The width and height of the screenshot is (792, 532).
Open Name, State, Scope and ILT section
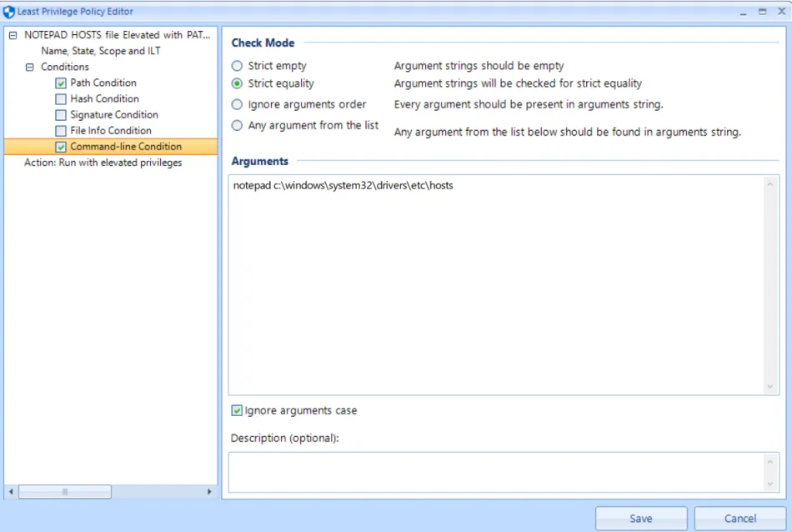tap(101, 51)
